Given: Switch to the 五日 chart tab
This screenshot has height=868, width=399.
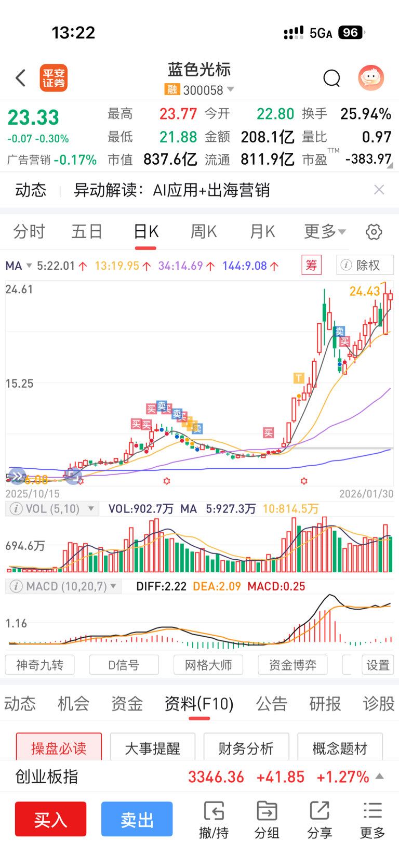Looking at the screenshot, I should coord(87,231).
